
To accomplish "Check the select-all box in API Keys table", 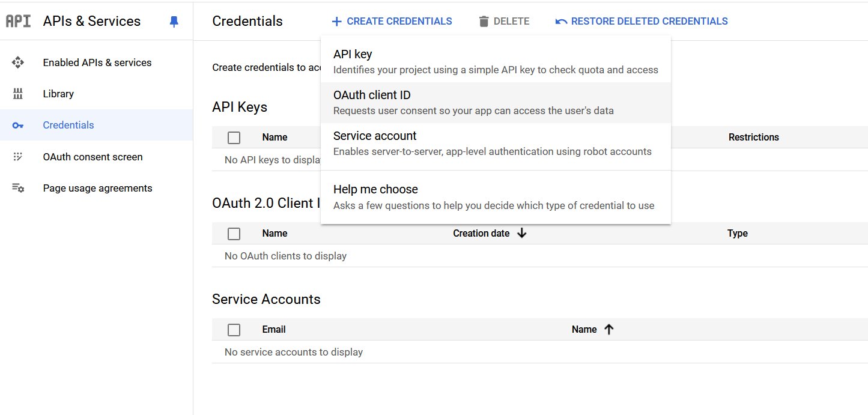I will pyautogui.click(x=234, y=138).
